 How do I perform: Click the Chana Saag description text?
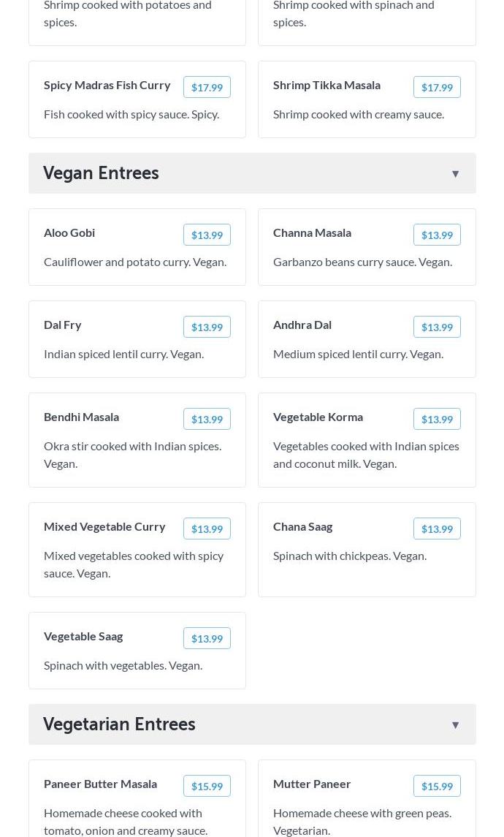pyautogui.click(x=350, y=556)
